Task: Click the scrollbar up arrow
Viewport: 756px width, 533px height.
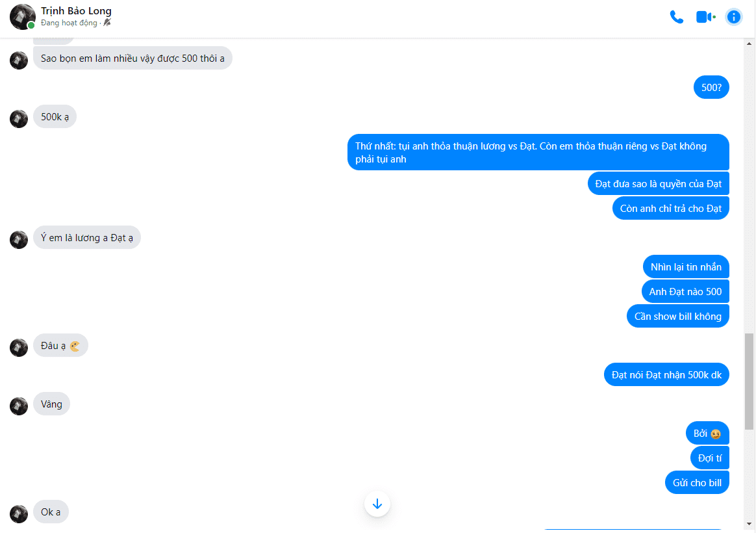Action: point(749,44)
